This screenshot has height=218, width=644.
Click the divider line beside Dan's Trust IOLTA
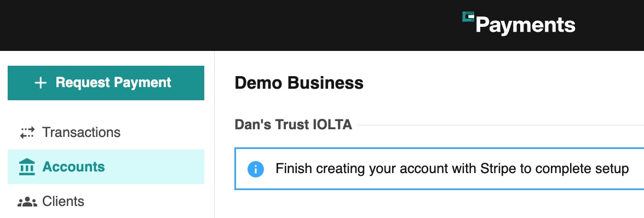point(501,125)
